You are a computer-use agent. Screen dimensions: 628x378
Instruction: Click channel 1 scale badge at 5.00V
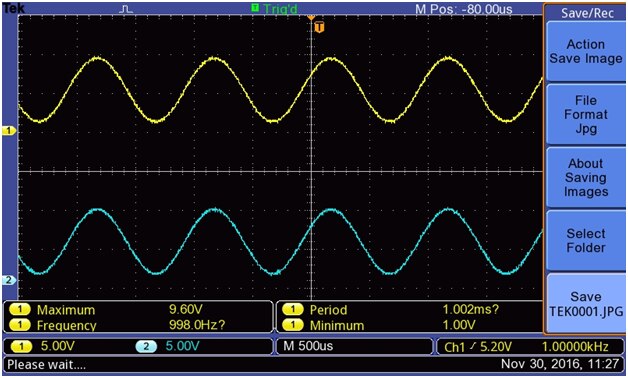(x=21, y=346)
